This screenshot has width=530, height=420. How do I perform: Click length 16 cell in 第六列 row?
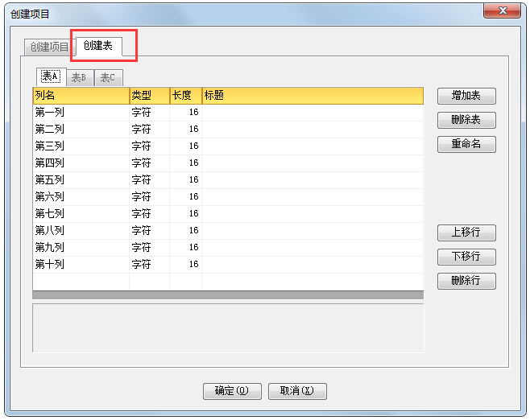[185, 197]
